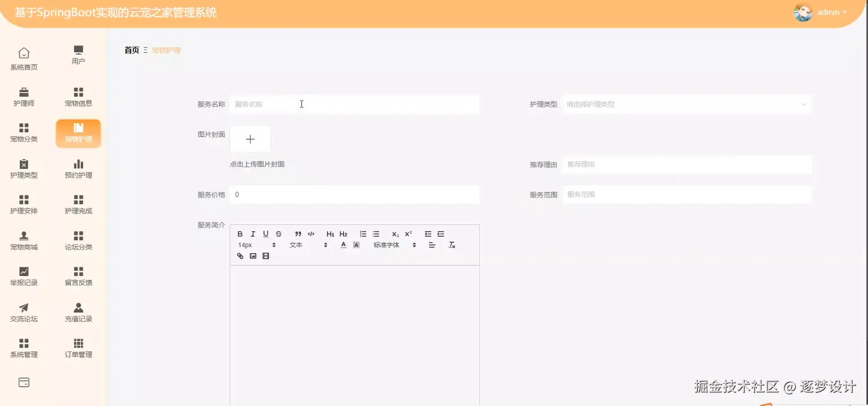Insert a hyperlink in the editor
The width and height of the screenshot is (868, 406).
tap(240, 256)
